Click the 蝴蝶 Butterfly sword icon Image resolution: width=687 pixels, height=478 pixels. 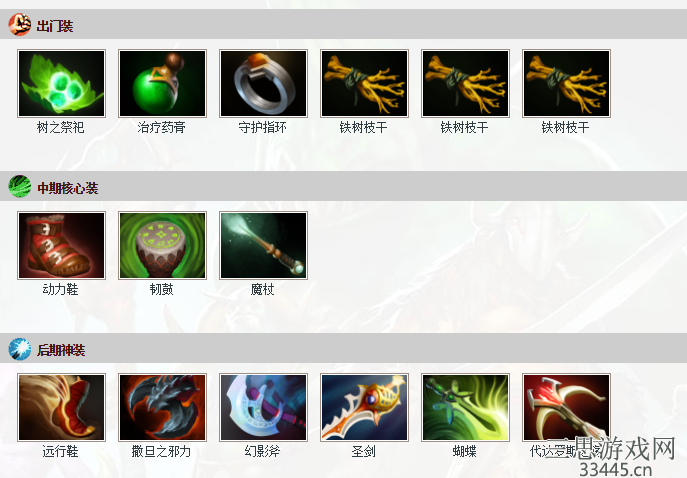point(465,407)
